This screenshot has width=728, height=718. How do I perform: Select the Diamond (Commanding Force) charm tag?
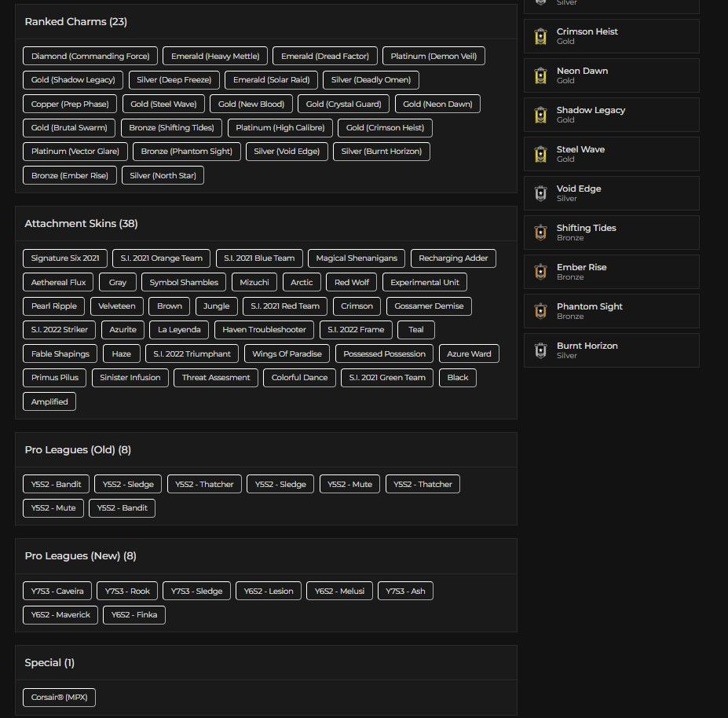[x=90, y=56]
